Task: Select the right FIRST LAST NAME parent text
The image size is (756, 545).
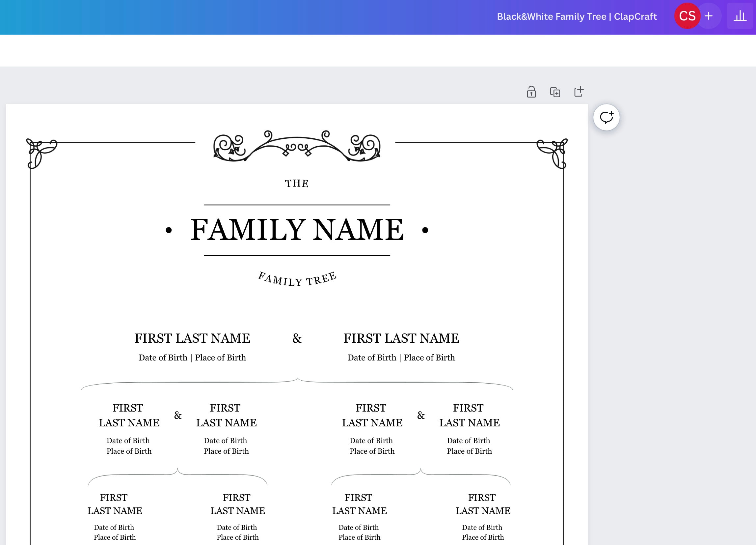Action: pos(402,338)
